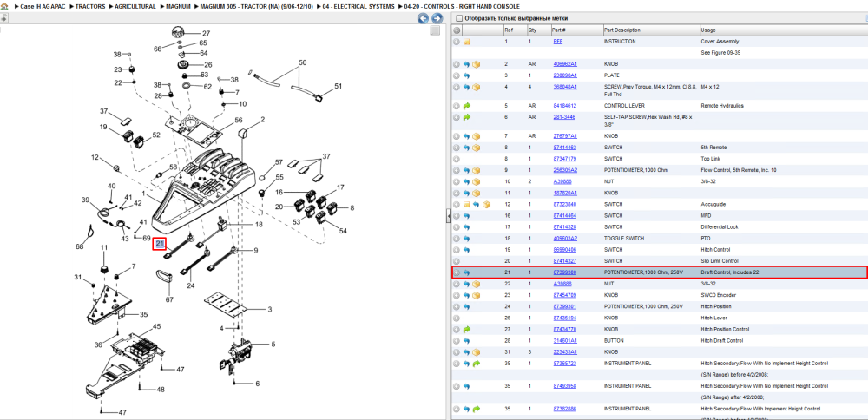Open 'MAGNUM 305 - TRACTOR (NA)' breadcrumb
The image size is (868, 420).
[256, 6]
